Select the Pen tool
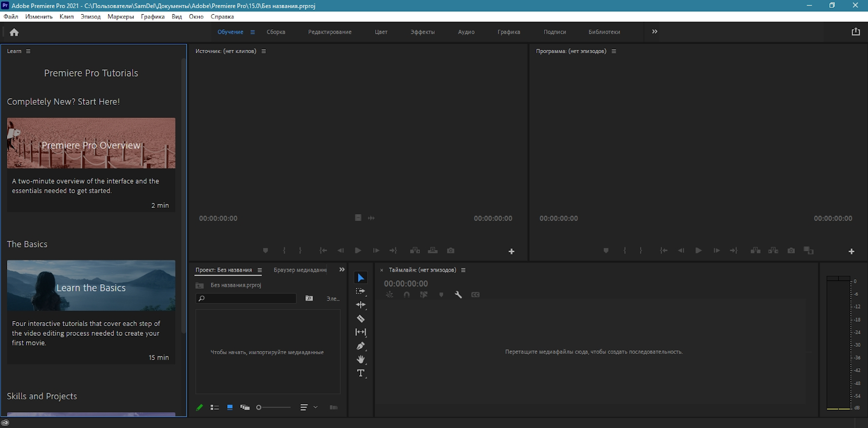Screen dimensions: 868x428 [x=361, y=346]
